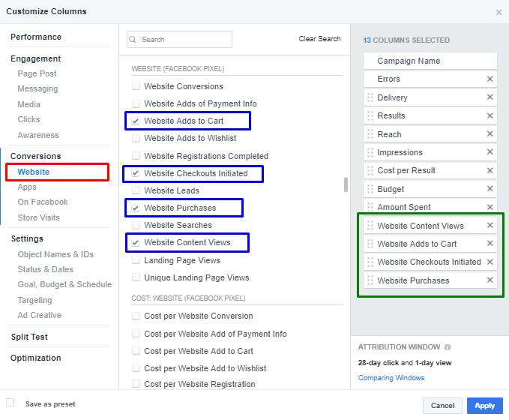Uncheck Website Adds to Cart

136,121
